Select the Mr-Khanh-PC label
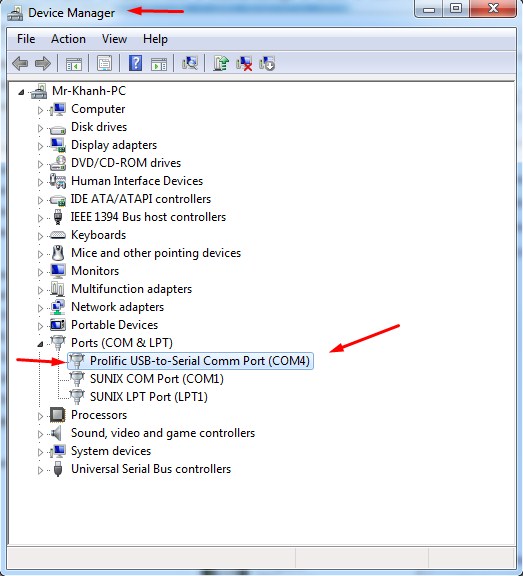This screenshot has height=576, width=523. [89, 91]
